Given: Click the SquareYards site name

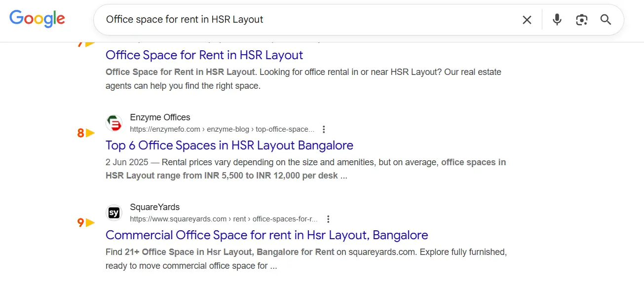Looking at the screenshot, I should (154, 207).
